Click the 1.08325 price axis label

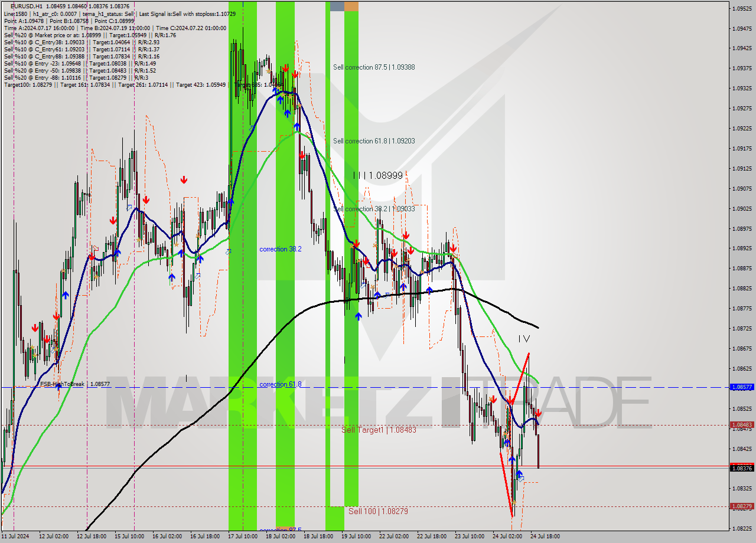point(742,488)
